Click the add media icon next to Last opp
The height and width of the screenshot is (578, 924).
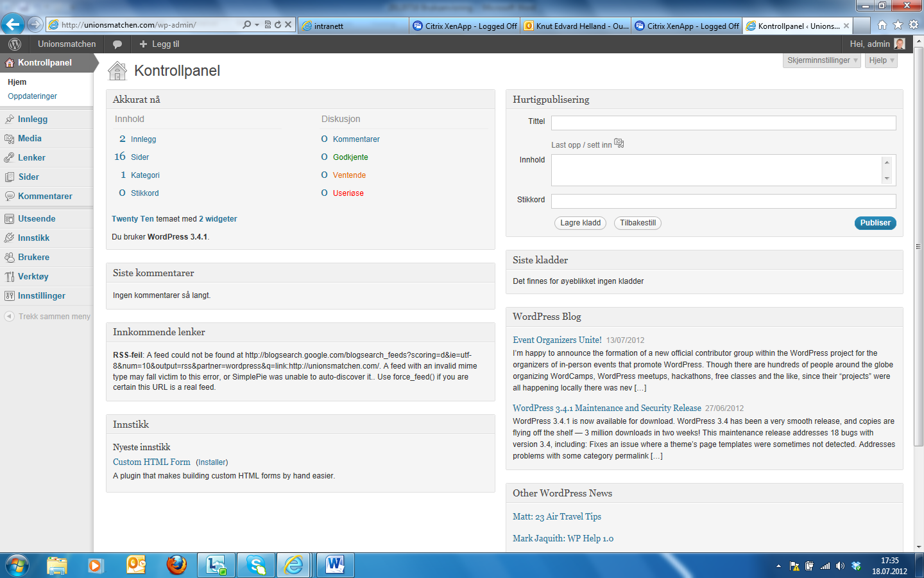619,143
